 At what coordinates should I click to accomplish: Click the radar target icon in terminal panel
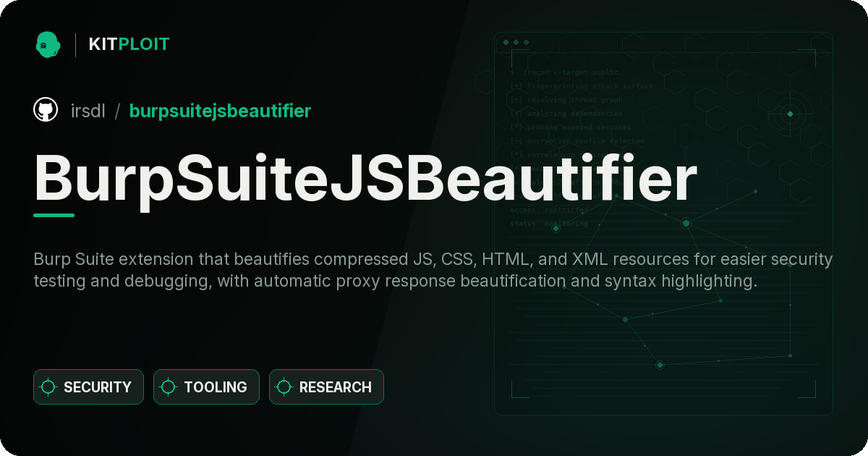click(790, 114)
